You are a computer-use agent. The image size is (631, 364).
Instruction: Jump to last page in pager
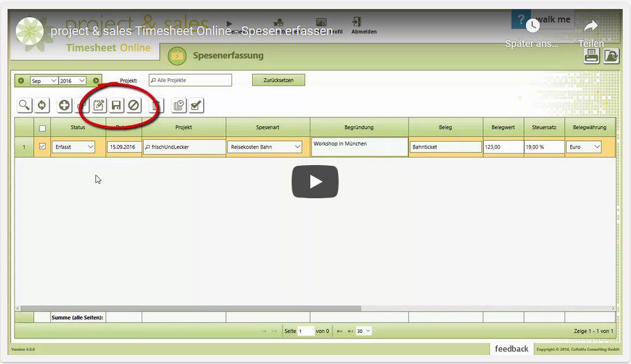(350, 331)
